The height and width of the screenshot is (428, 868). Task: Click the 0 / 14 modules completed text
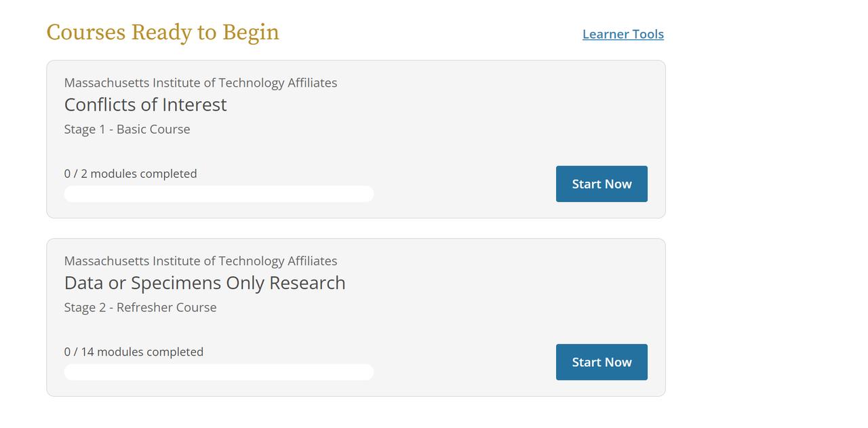(134, 352)
